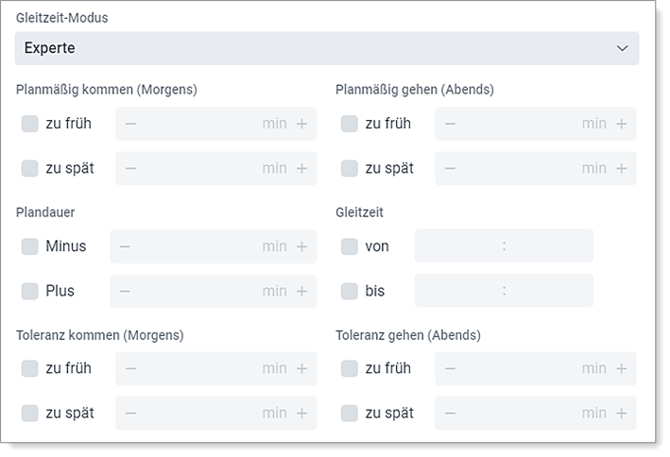This screenshot has width=670, height=457.
Task: Enable the Gleitzeit 'bis' checkbox
Action: [x=349, y=291]
